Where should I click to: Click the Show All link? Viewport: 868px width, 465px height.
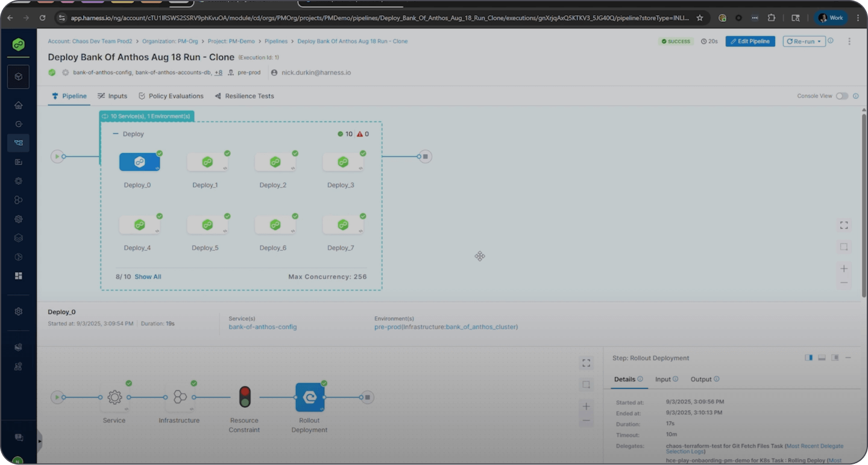(x=148, y=277)
